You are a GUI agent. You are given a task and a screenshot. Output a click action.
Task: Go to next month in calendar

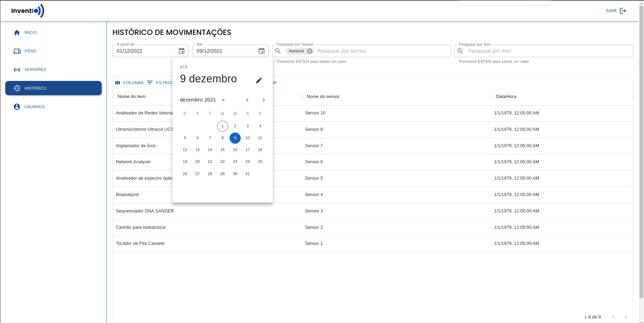264,100
